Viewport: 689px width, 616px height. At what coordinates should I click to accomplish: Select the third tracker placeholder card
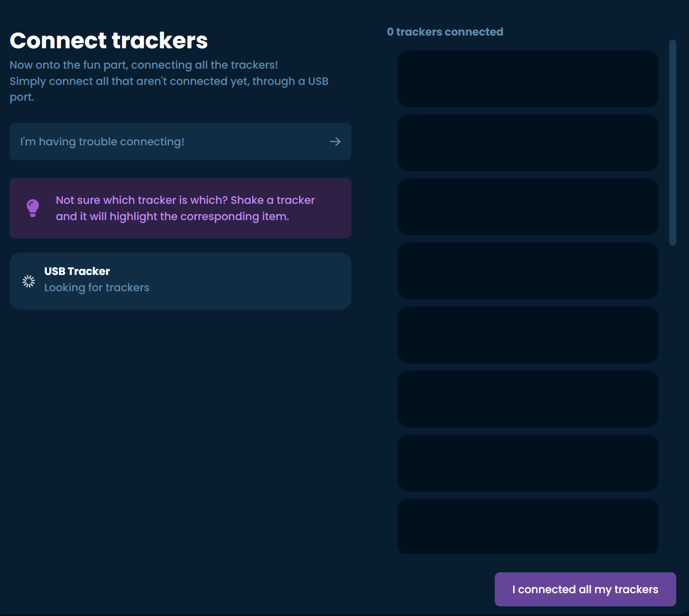tap(528, 207)
